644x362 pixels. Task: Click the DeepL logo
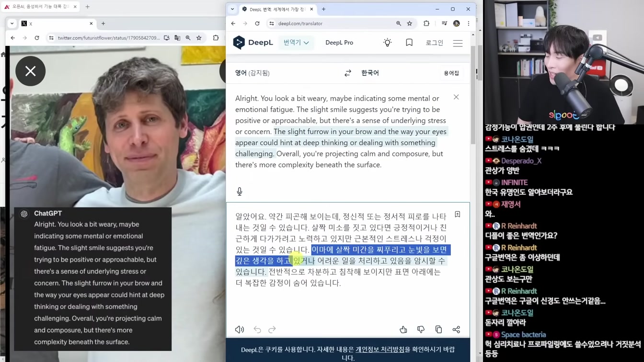pos(253,43)
